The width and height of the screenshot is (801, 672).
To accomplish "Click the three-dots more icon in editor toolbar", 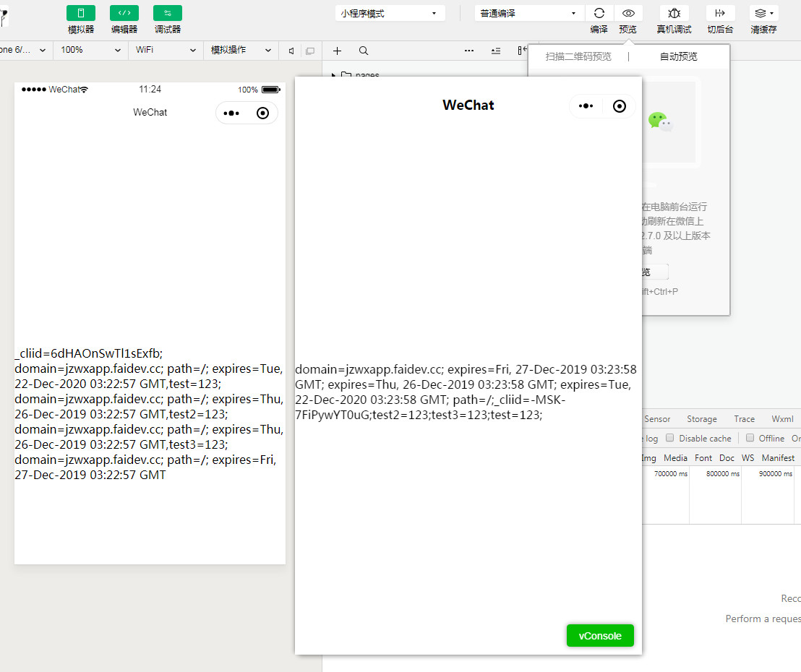I will coord(469,51).
